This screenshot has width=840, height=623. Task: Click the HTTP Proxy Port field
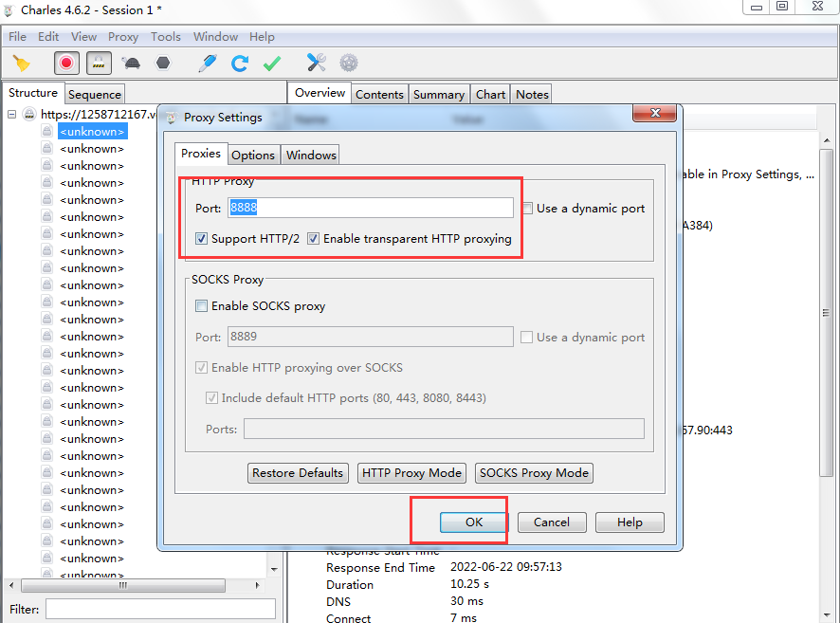coord(370,208)
